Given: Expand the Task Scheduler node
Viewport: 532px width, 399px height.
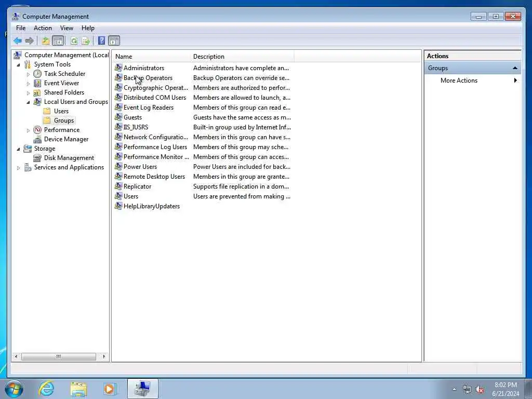Looking at the screenshot, I should pyautogui.click(x=28, y=74).
